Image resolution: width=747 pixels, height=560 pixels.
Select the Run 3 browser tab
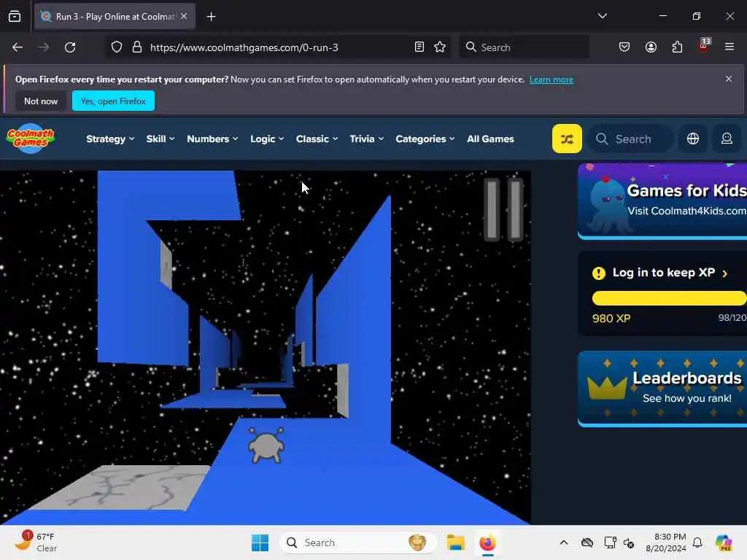(115, 16)
